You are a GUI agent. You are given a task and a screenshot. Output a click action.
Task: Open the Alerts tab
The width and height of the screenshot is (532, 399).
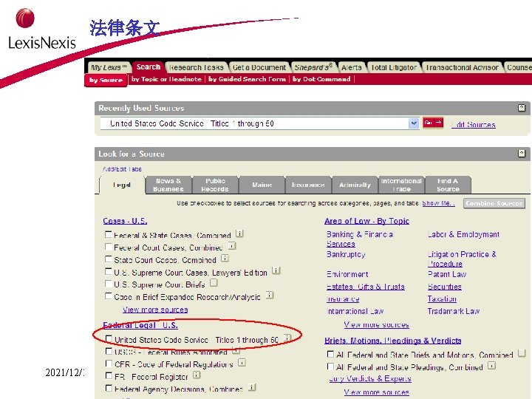[x=352, y=67]
